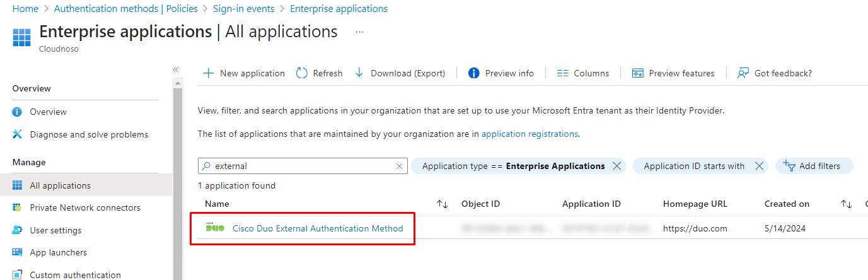Sort by Created on column arrows

[847, 204]
